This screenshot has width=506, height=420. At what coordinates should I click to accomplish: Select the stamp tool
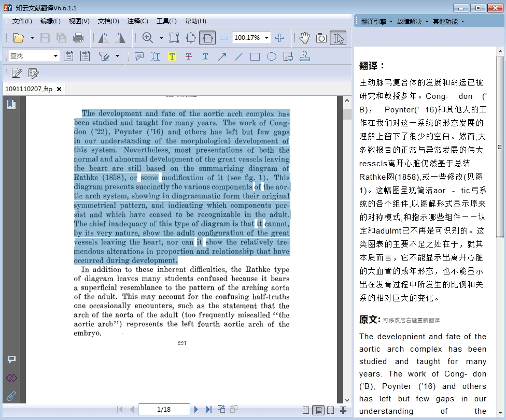tap(305, 56)
